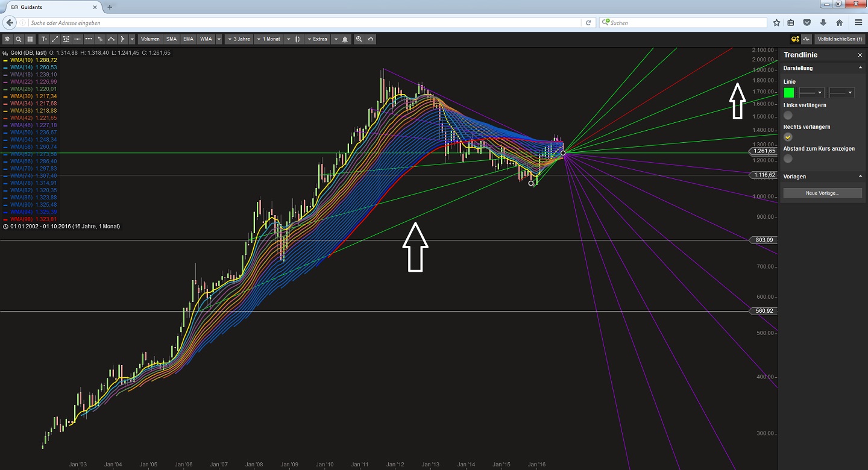Open the chart search magnifier
Viewport: 868px width, 470px height.
[x=19, y=39]
